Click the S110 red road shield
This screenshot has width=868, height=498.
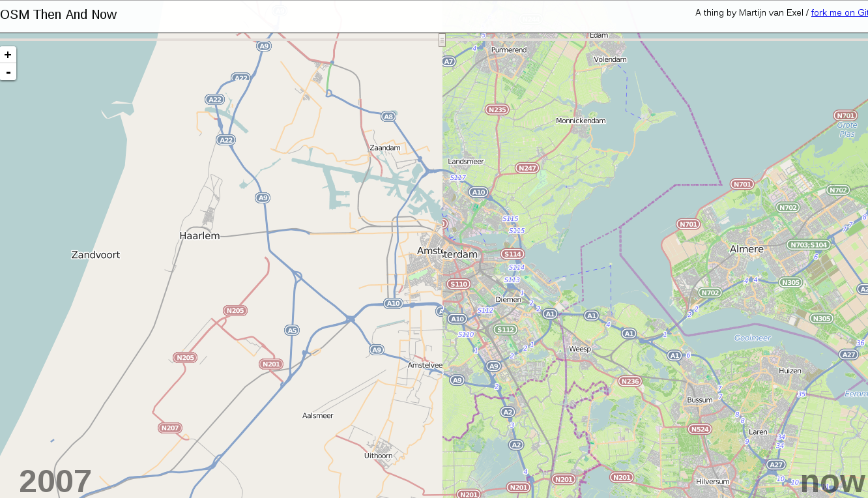459,284
